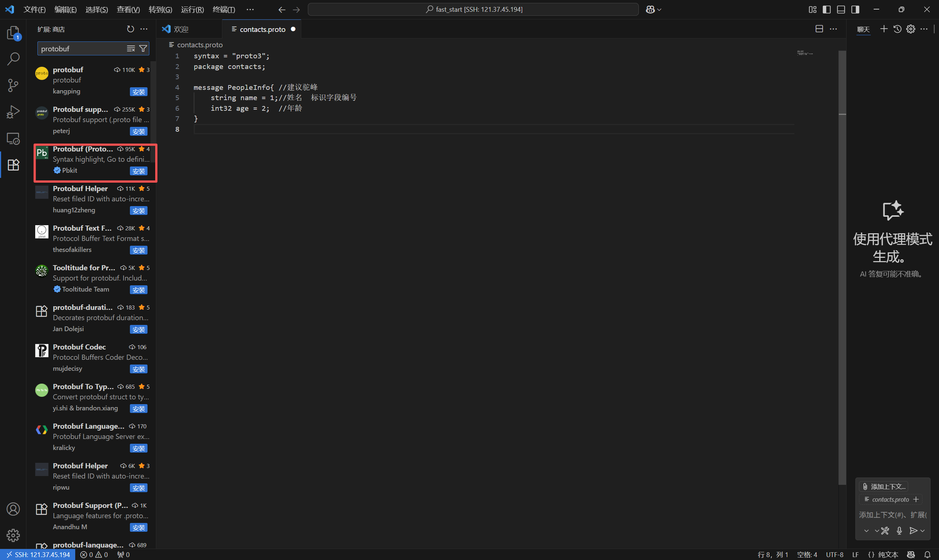Viewport: 939px width, 560px height.
Task: Open the Run and Debug view
Action: click(13, 112)
